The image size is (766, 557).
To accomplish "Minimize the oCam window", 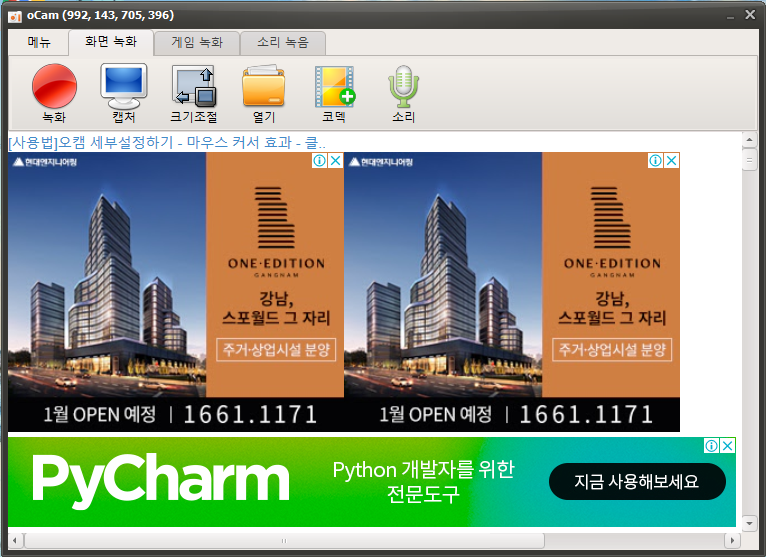I will click(x=730, y=16).
